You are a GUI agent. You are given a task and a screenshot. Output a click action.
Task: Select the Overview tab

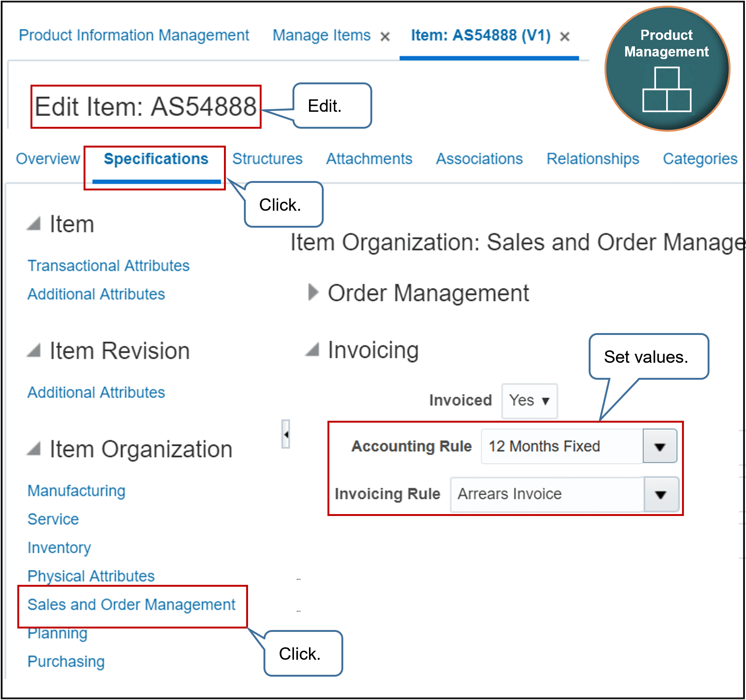pyautogui.click(x=48, y=159)
